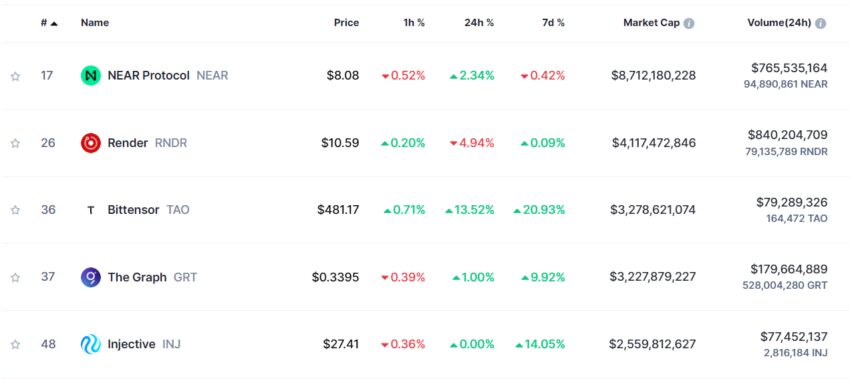Image resolution: width=850 pixels, height=379 pixels.
Task: Add Render to watchlist via star
Action: (x=15, y=143)
